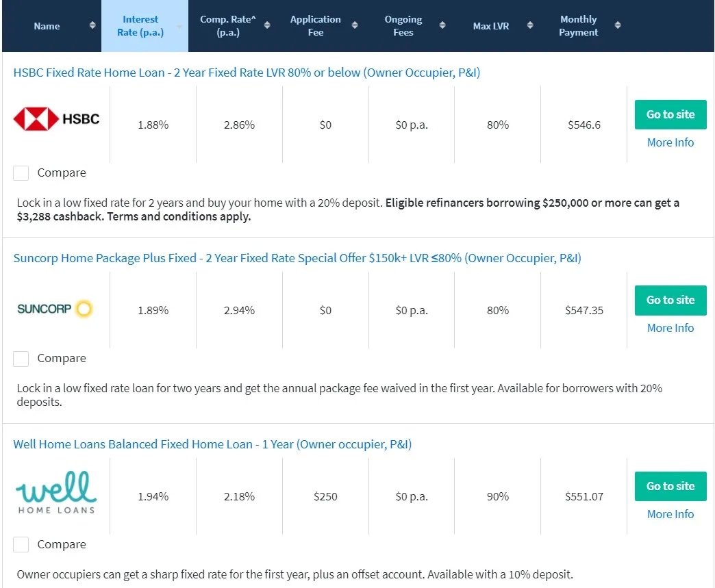Click Suncorp monthly payment $547.35
Viewport: 715px width, 588px height.
click(584, 310)
